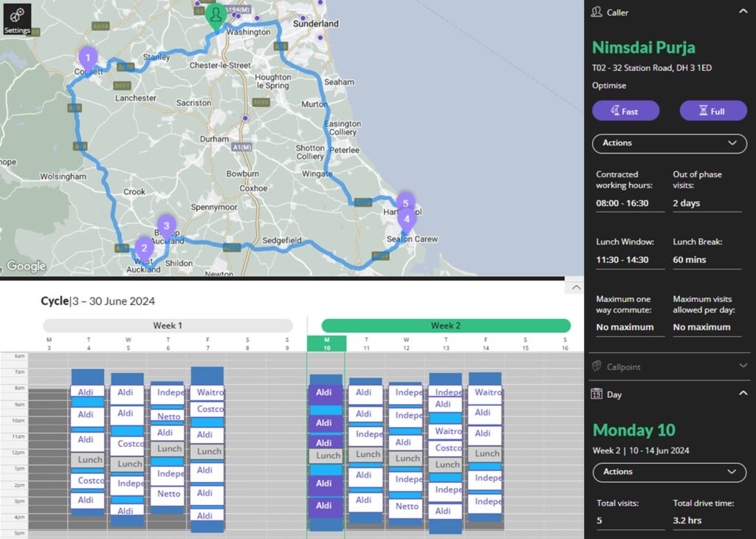The image size is (756, 539).
Task: Click the Total visits value 5
Action: click(599, 521)
